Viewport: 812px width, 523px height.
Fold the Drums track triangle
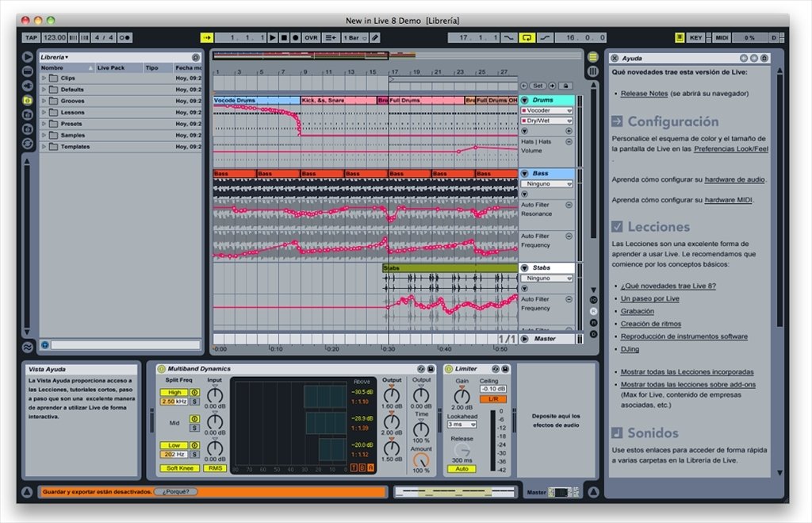[x=525, y=100]
